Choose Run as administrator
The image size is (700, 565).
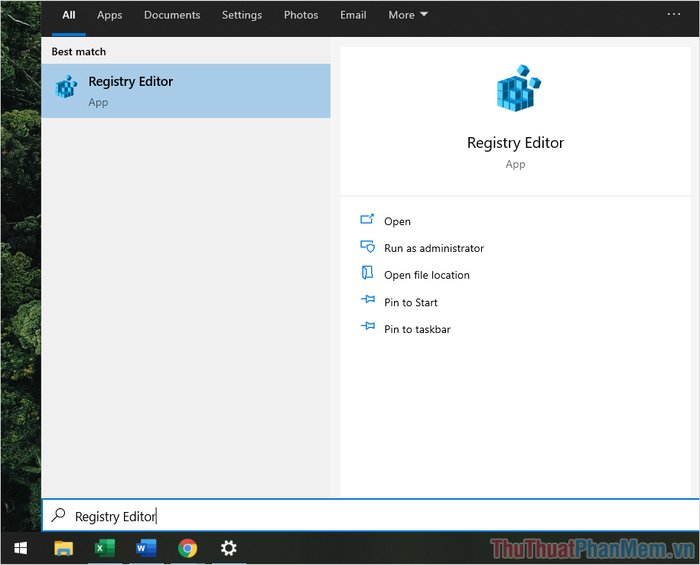[434, 248]
